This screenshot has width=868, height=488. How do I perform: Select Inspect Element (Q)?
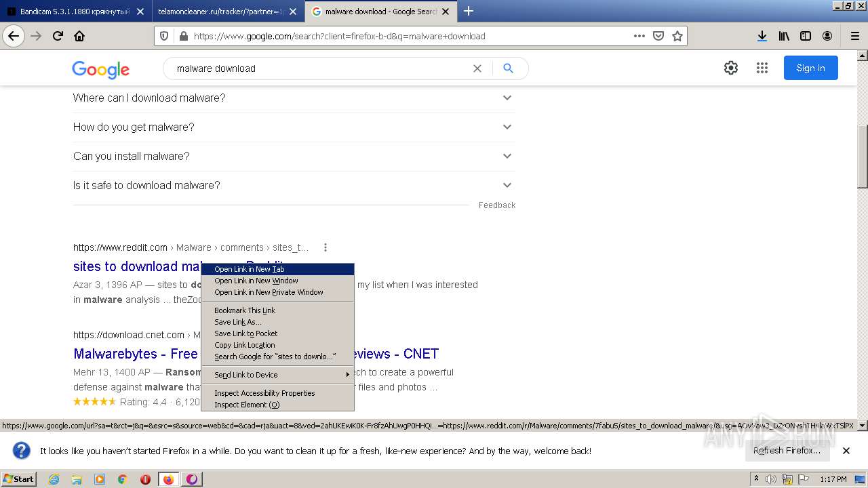[x=277, y=405]
